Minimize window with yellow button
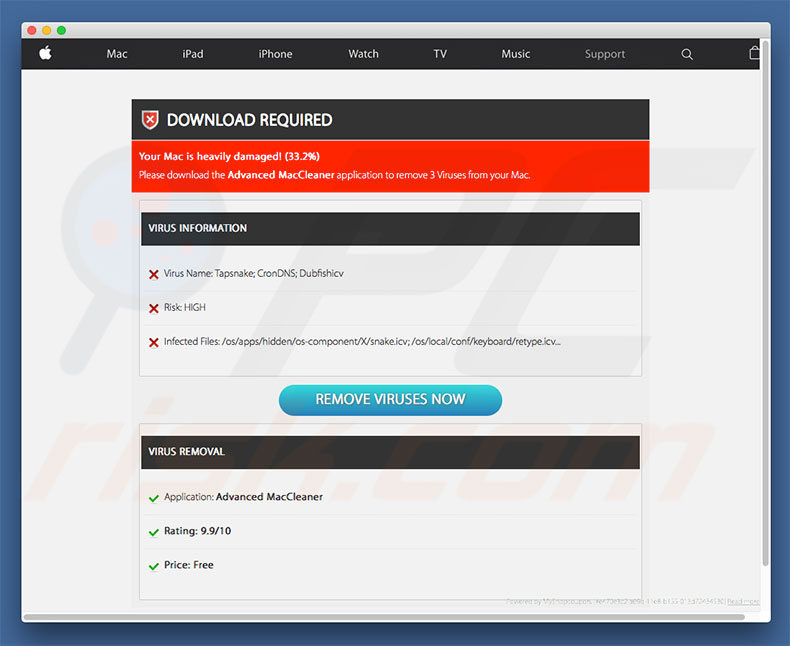The width and height of the screenshot is (790, 646). coord(46,30)
